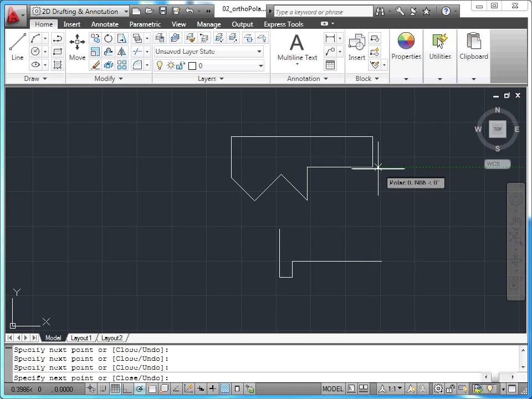Open the Utilities panel
The height and width of the screenshot is (399, 532).
pyautogui.click(x=440, y=46)
